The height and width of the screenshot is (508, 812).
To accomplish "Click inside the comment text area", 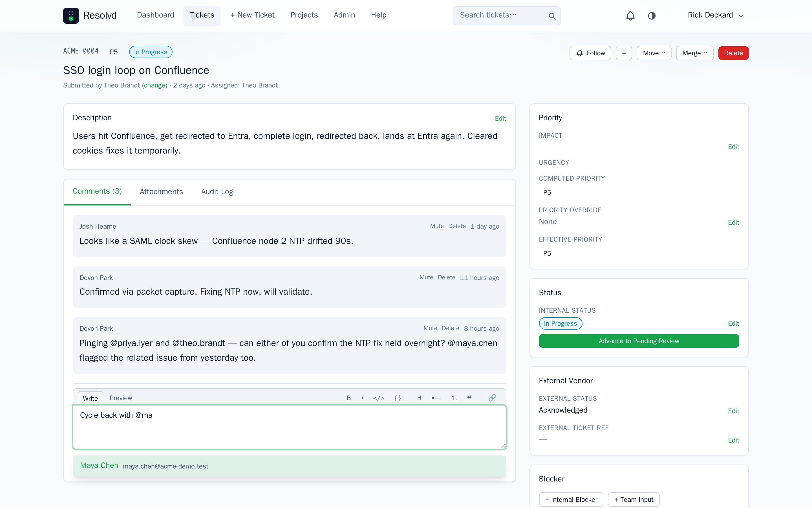I will tap(289, 427).
